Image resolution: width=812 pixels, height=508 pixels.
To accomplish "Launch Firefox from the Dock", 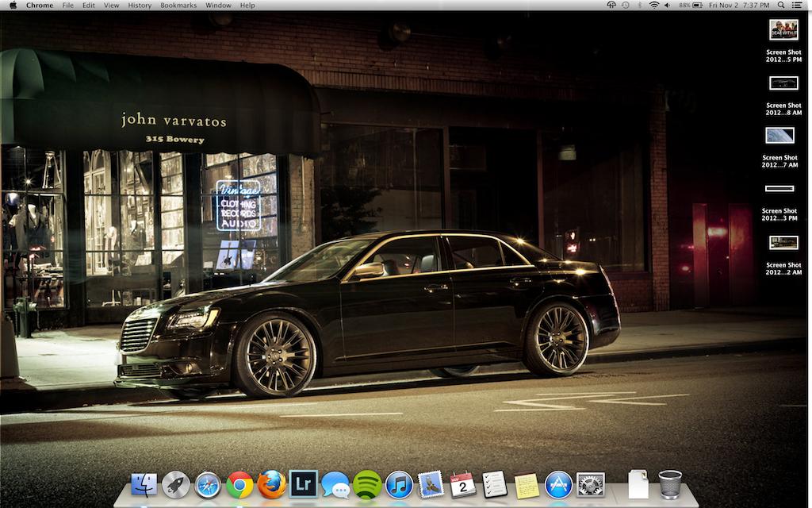I will click(x=271, y=485).
